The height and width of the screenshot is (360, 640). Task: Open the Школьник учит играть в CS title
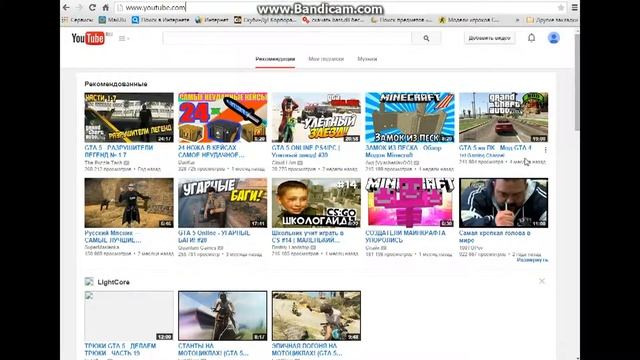click(x=308, y=236)
